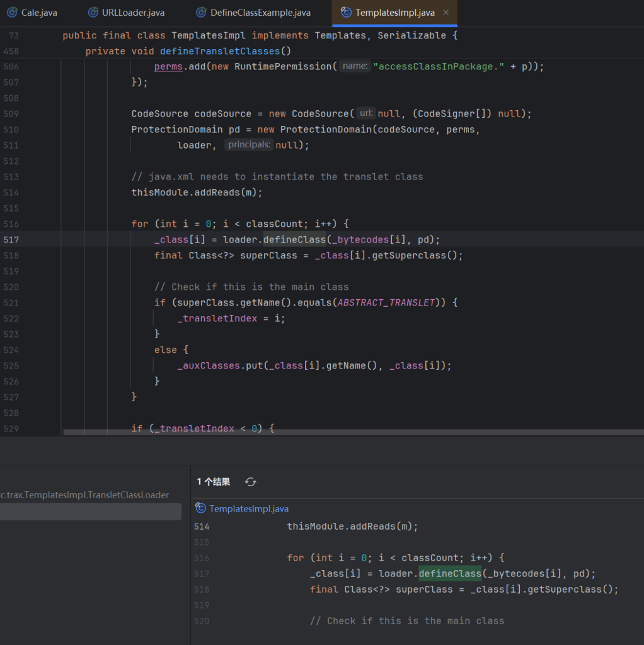Close the TemplatesImpl.java tab
Viewport: 644px width, 645px height.
(x=446, y=13)
